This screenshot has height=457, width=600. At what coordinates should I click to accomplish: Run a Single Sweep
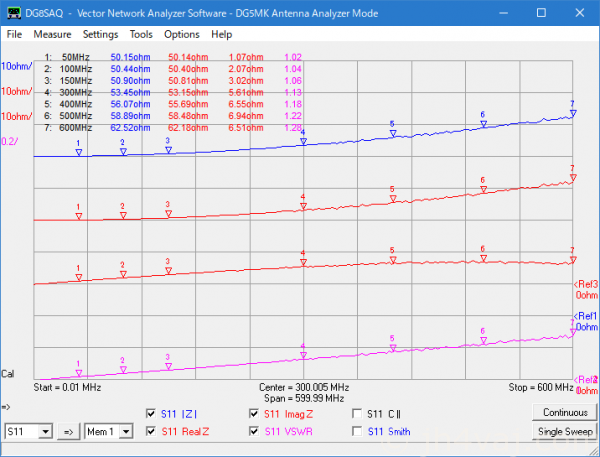tap(564, 432)
